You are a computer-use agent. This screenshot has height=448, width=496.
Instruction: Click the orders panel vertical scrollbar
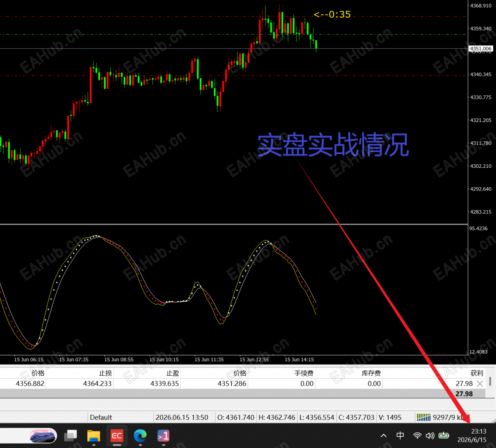[490, 381]
